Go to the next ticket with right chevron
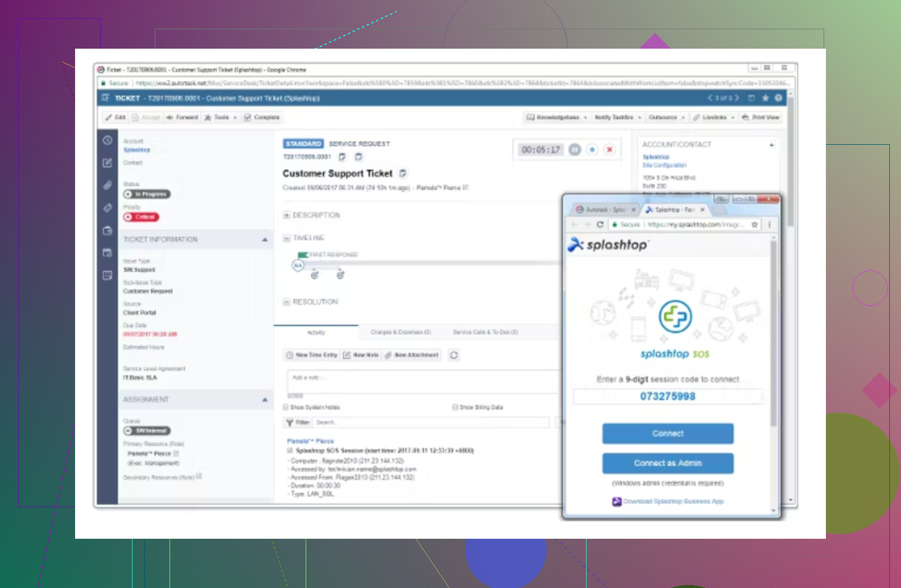This screenshot has width=901, height=588. click(x=737, y=98)
